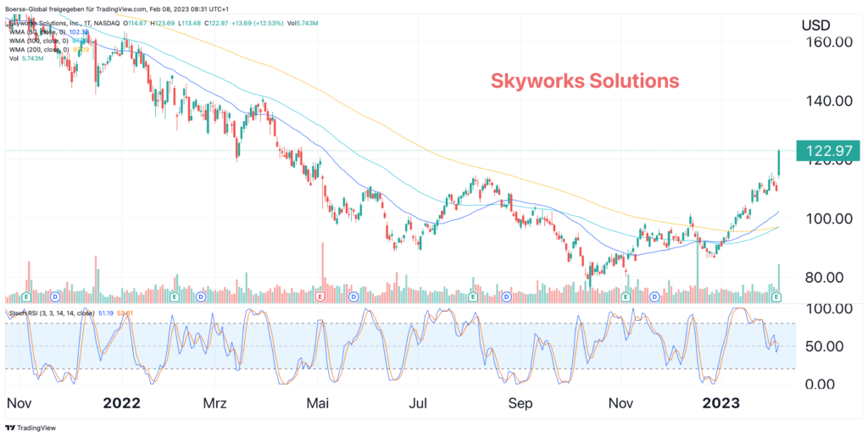Click the dividend D marker after Mai

click(353, 297)
